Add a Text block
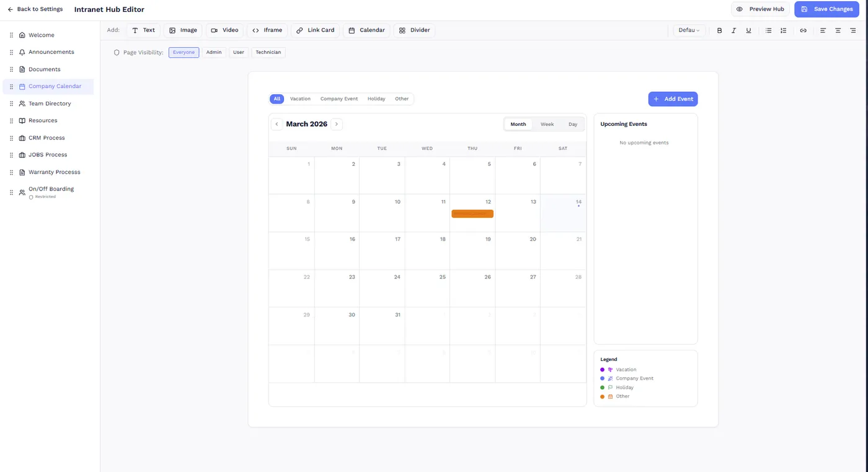The image size is (868, 472). click(x=144, y=30)
